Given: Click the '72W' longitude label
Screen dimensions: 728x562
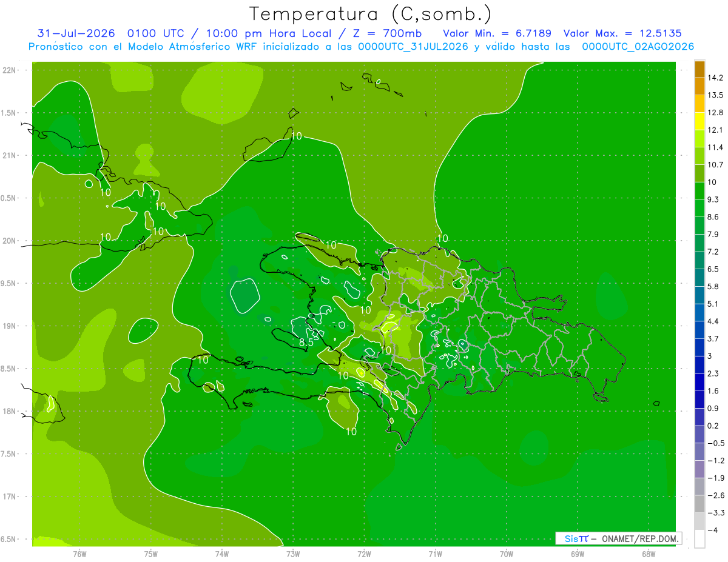Looking at the screenshot, I should pyautogui.click(x=364, y=554).
